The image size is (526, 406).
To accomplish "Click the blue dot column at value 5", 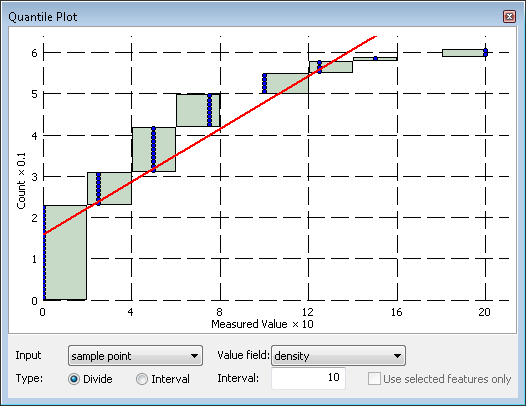I will coord(154,149).
